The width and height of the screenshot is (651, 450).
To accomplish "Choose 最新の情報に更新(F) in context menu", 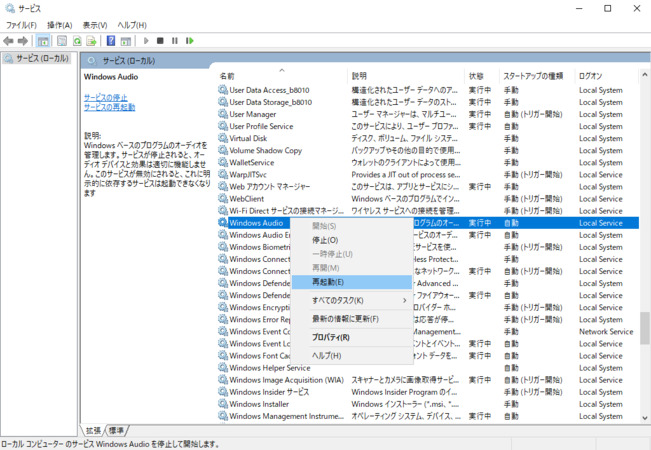I will pos(352,319).
